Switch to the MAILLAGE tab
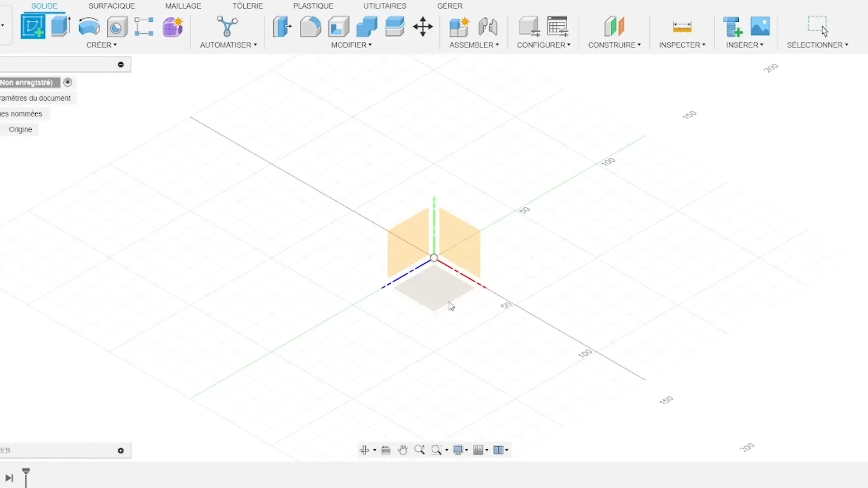The height and width of the screenshot is (488, 868). (x=183, y=6)
